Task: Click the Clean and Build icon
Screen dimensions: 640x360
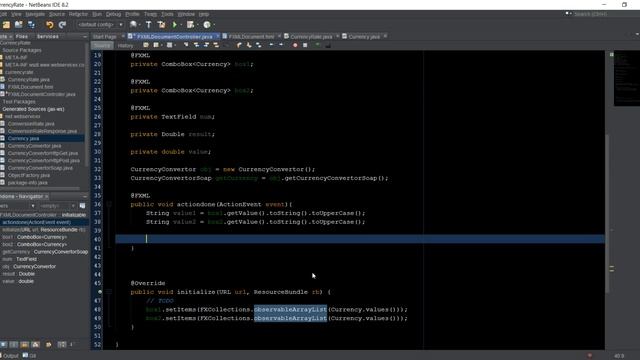Action: tap(161, 25)
